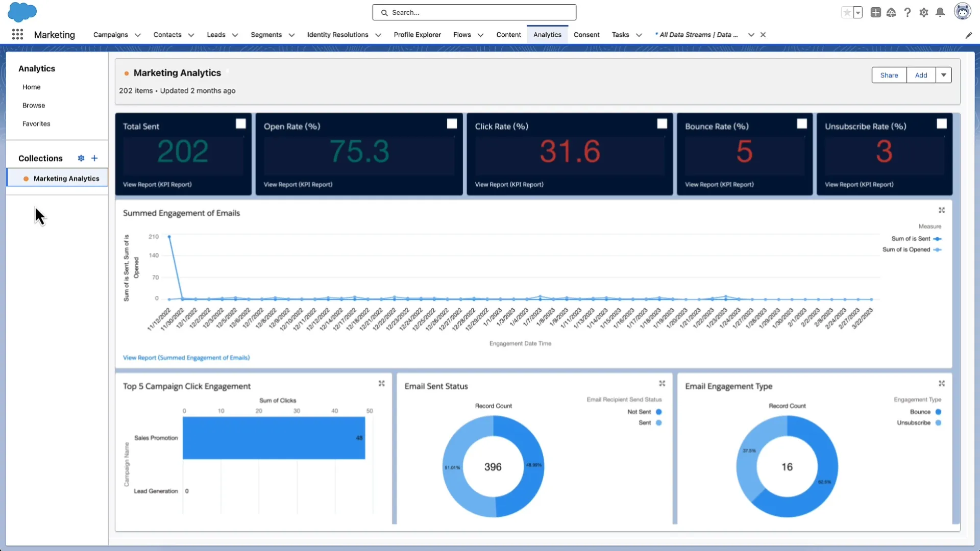
Task: Open the Trailhead guidance icon
Action: point(891,12)
